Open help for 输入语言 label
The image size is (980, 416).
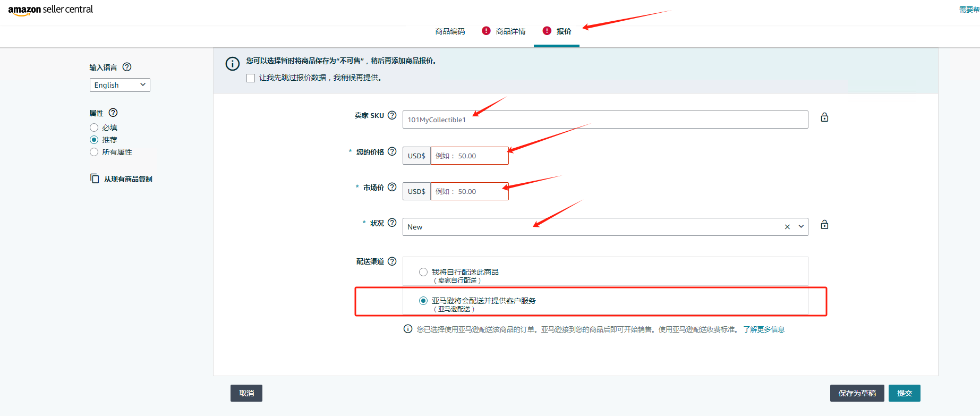coord(127,67)
